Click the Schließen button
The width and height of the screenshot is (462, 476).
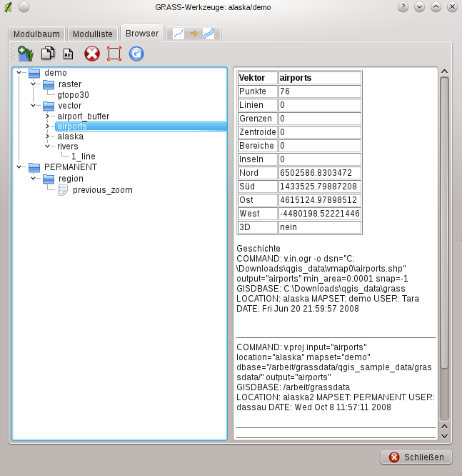[x=416, y=457]
